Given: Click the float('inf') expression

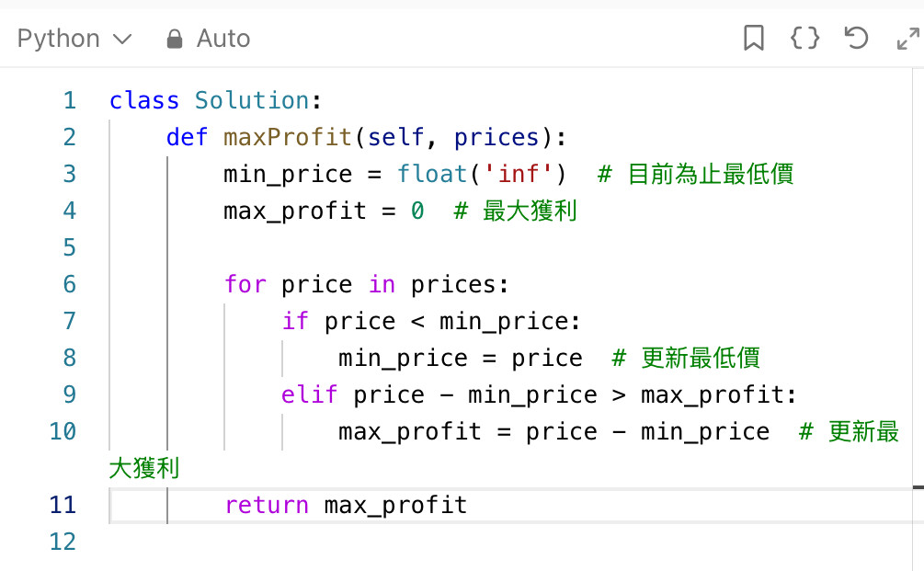Looking at the screenshot, I should (x=482, y=174).
